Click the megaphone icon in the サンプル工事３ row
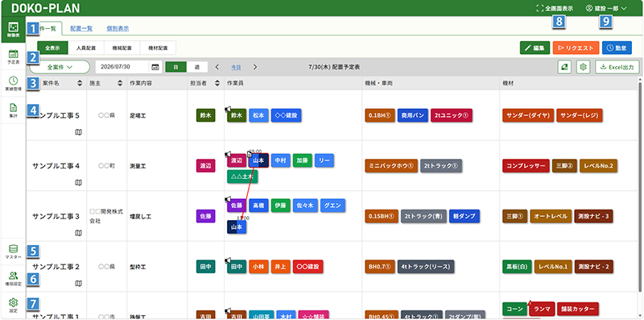644x320 pixels. click(x=228, y=199)
